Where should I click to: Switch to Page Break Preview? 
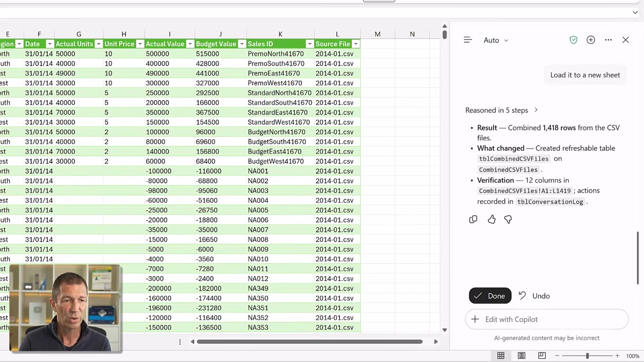(542, 356)
